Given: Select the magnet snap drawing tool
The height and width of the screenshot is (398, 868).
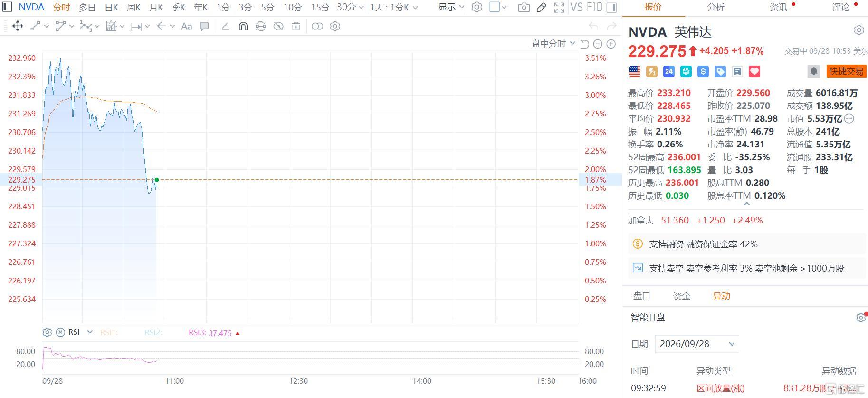Looking at the screenshot, I should click(x=243, y=27).
